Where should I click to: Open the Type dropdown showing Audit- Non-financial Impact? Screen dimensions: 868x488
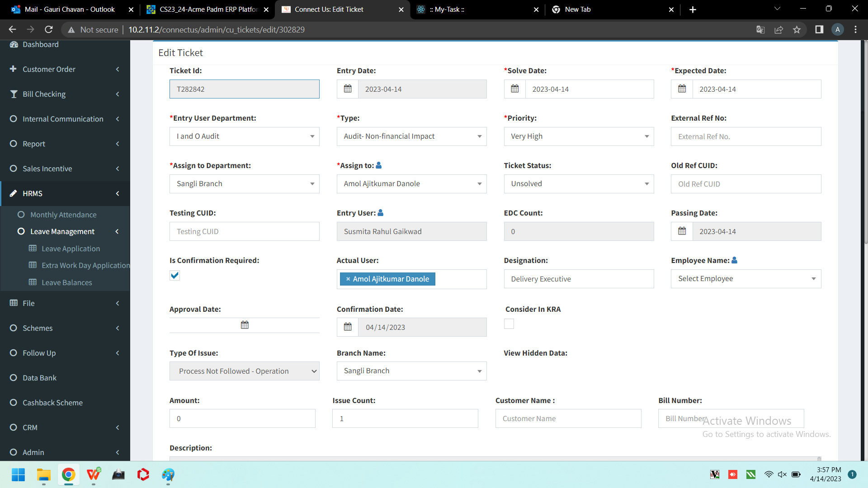coord(412,136)
